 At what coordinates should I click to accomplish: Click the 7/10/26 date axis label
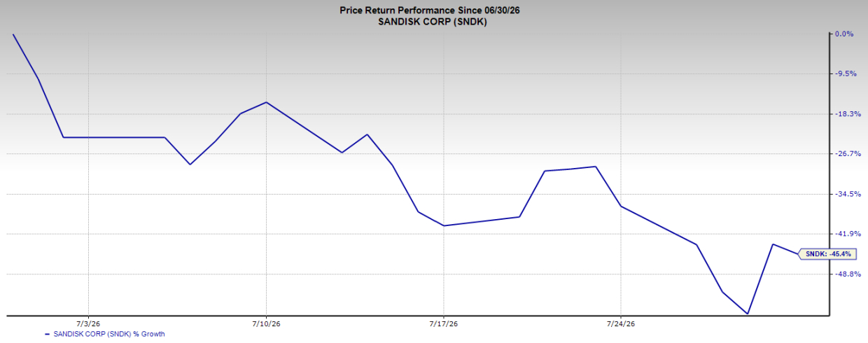266,323
